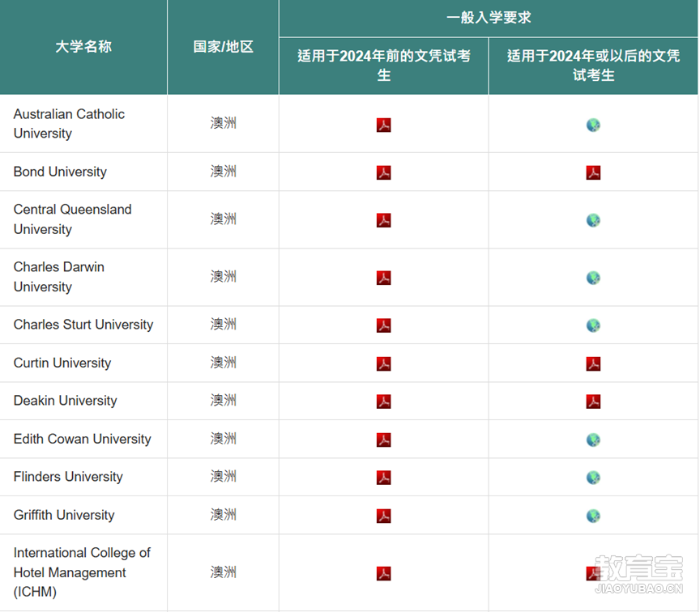Open 2024-onwards web link for Griffith University
This screenshot has height=612, width=700.
click(593, 516)
